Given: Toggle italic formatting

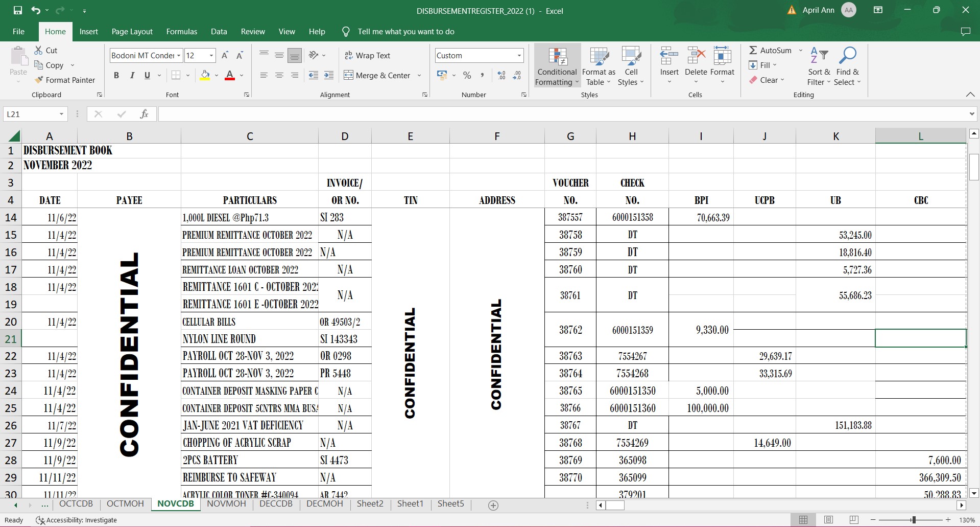Looking at the screenshot, I should pyautogui.click(x=132, y=75).
